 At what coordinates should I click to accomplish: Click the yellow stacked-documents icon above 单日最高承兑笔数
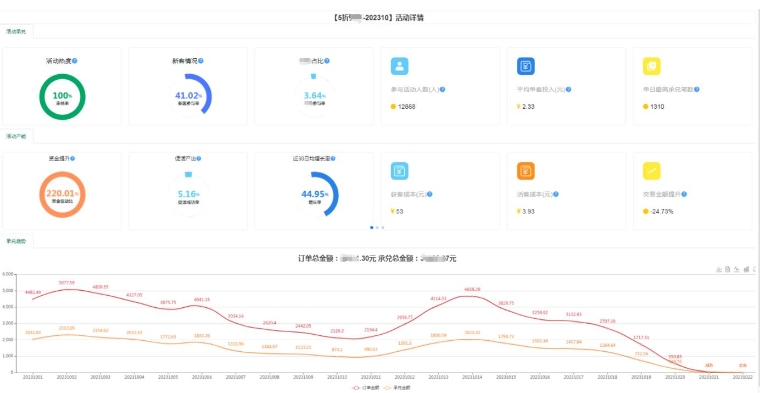[651, 66]
